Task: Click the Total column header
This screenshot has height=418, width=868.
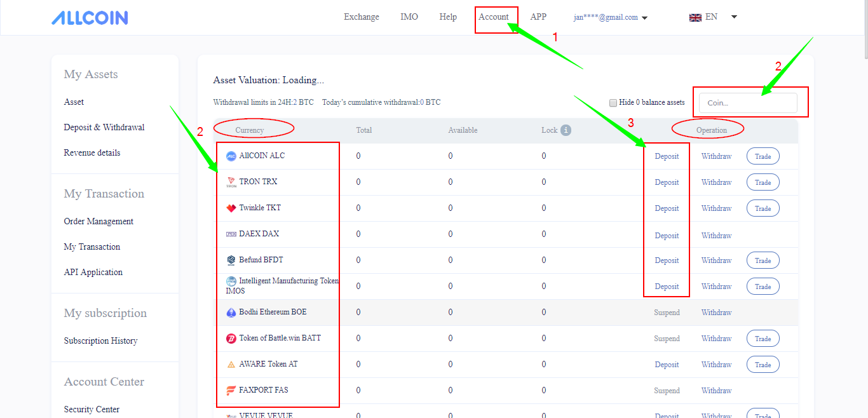Action: [364, 130]
